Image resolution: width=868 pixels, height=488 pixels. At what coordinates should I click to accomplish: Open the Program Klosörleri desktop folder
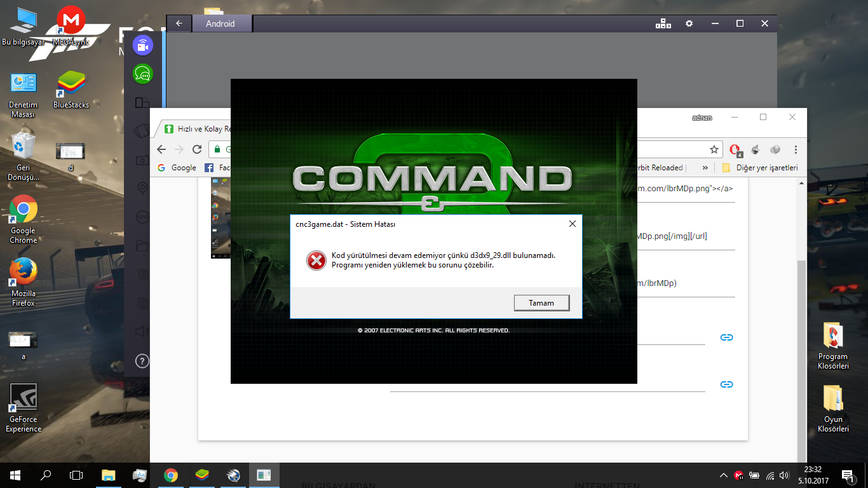(833, 346)
